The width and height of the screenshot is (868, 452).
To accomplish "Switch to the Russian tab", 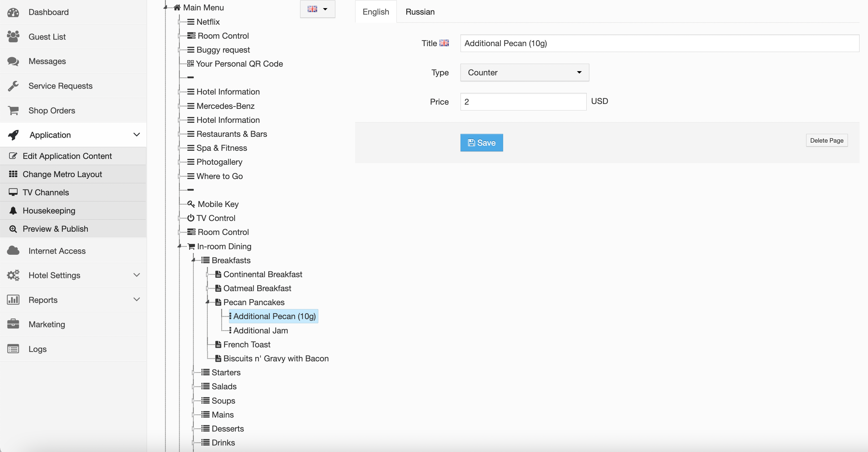I will (x=420, y=12).
